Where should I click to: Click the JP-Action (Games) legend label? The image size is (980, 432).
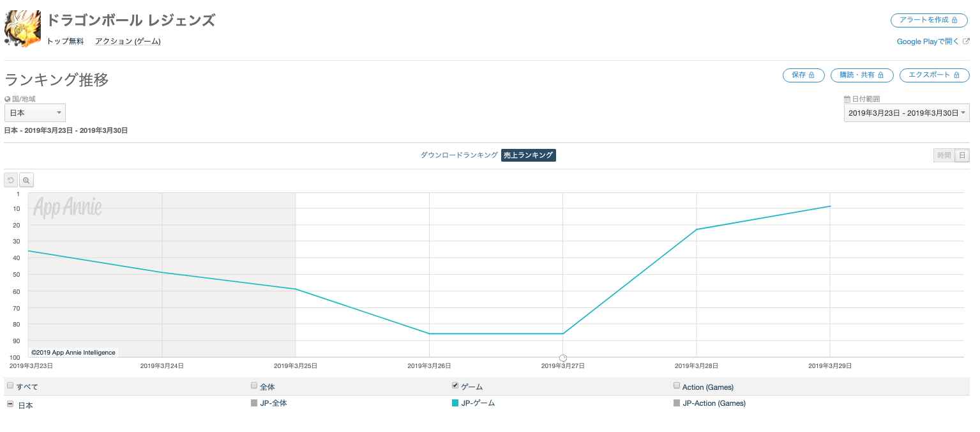click(x=714, y=403)
